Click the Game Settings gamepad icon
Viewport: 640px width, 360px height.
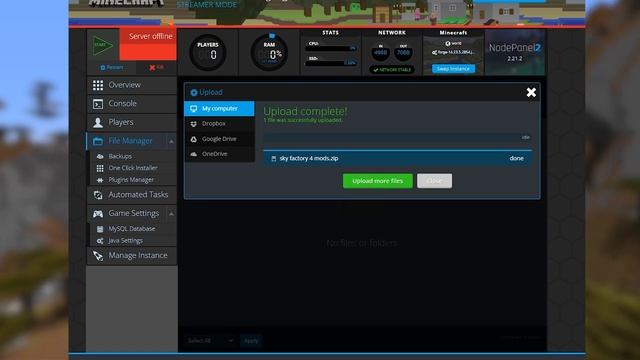click(x=98, y=213)
